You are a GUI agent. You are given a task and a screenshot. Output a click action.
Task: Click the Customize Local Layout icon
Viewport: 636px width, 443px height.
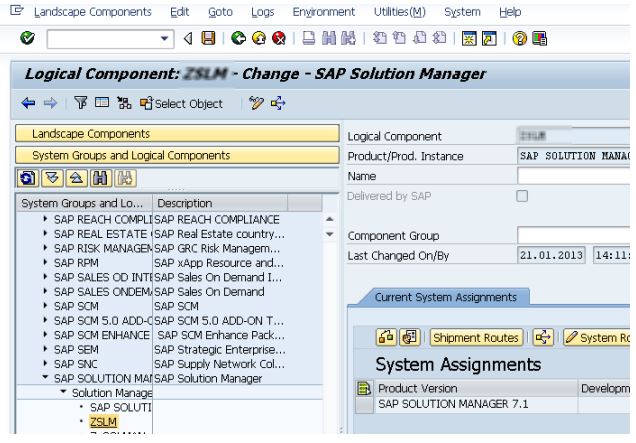click(539, 39)
